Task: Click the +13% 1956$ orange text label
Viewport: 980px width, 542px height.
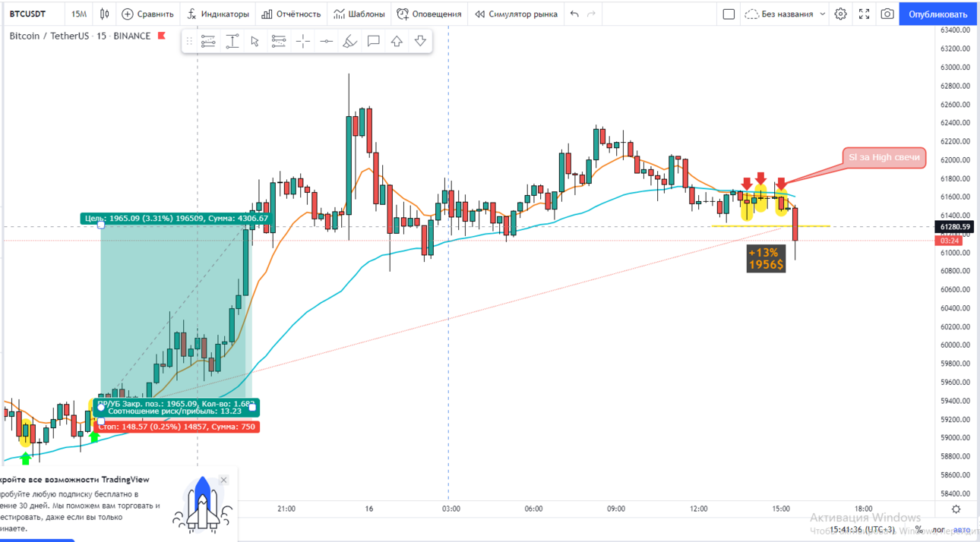Action: 766,258
